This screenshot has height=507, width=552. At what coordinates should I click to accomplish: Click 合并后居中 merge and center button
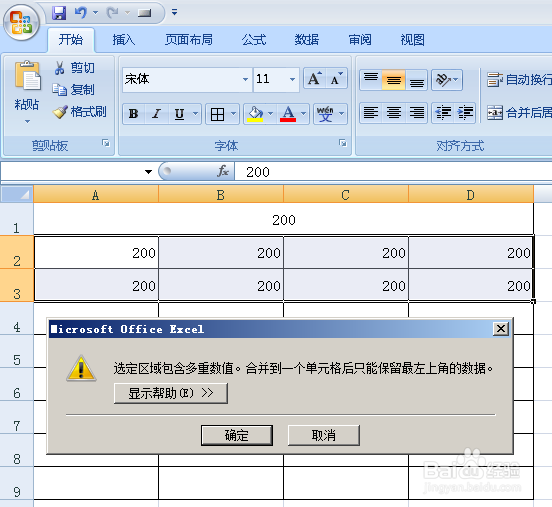pyautogui.click(x=519, y=113)
